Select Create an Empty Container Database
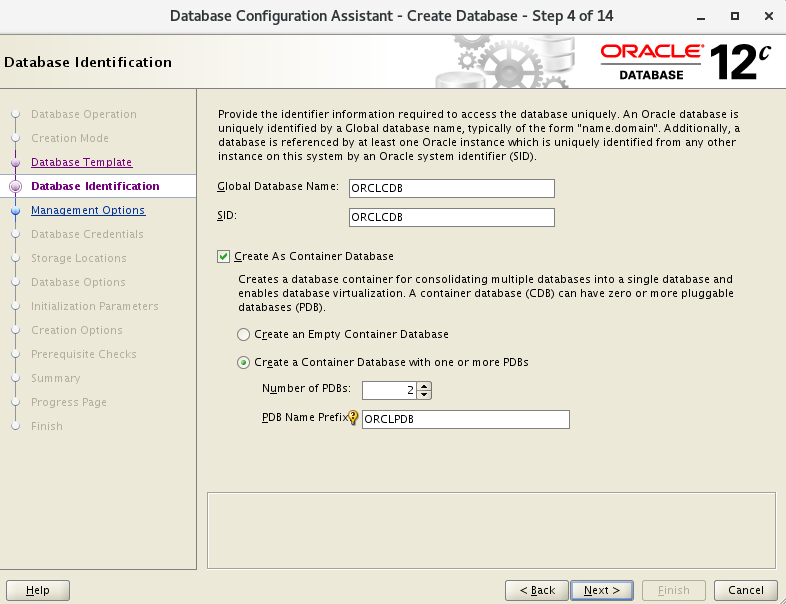 244,334
